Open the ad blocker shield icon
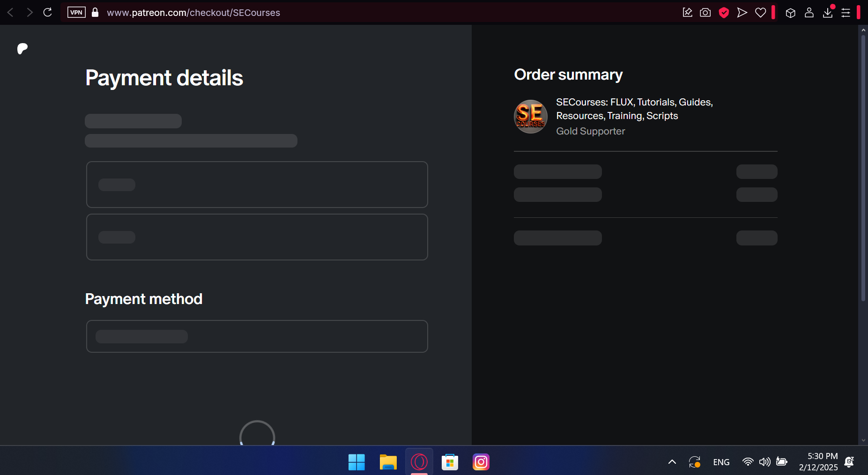The height and width of the screenshot is (475, 868). [x=724, y=13]
